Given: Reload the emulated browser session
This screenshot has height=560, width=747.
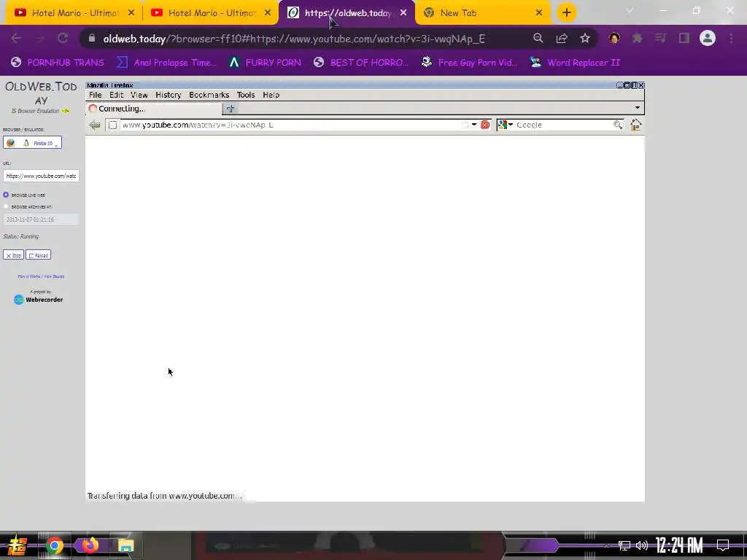Looking at the screenshot, I should click(x=38, y=255).
